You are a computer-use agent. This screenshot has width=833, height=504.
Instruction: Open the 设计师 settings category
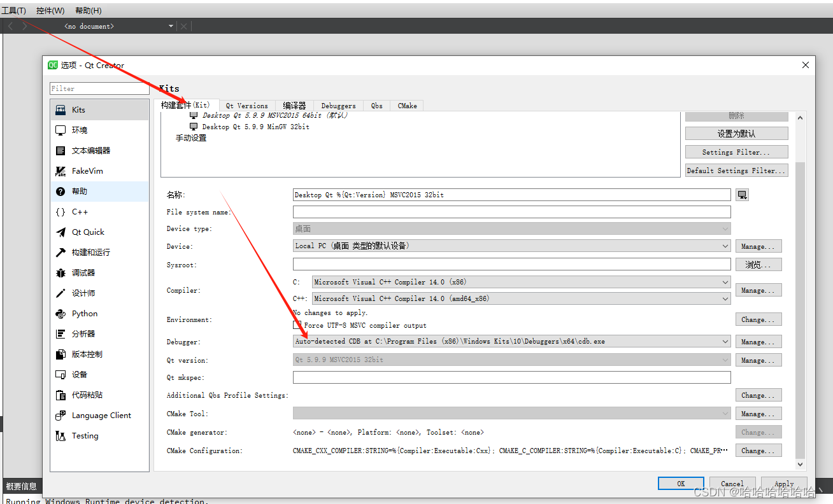(99, 293)
